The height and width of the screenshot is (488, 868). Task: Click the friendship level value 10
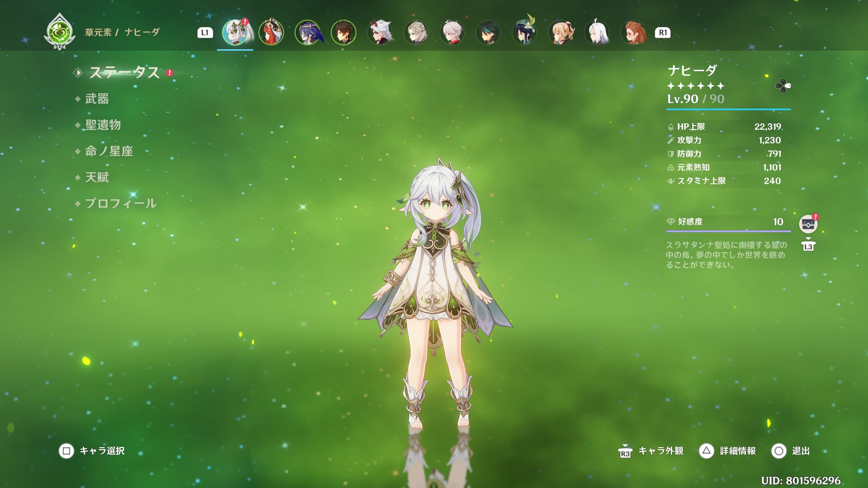[x=778, y=222]
